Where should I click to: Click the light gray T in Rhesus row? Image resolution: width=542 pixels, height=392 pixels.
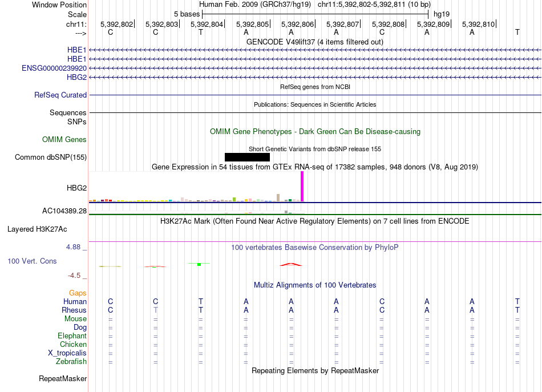pyautogui.click(x=156, y=310)
